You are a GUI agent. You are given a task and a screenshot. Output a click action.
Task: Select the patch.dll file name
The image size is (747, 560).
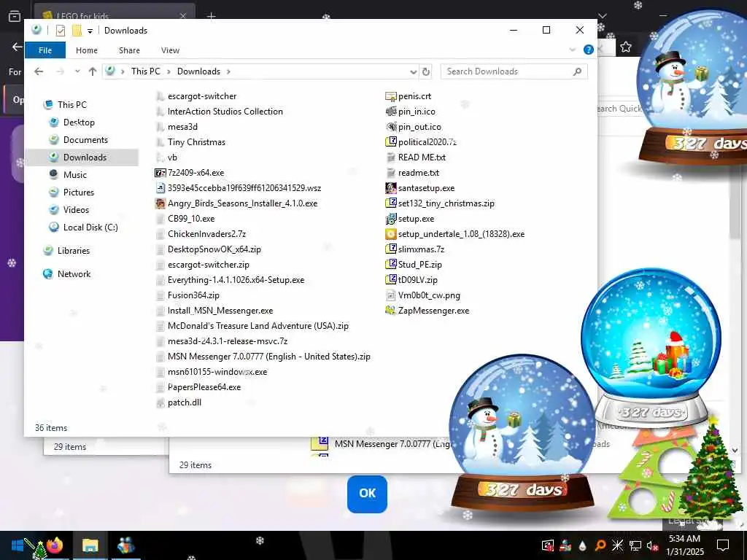point(185,402)
